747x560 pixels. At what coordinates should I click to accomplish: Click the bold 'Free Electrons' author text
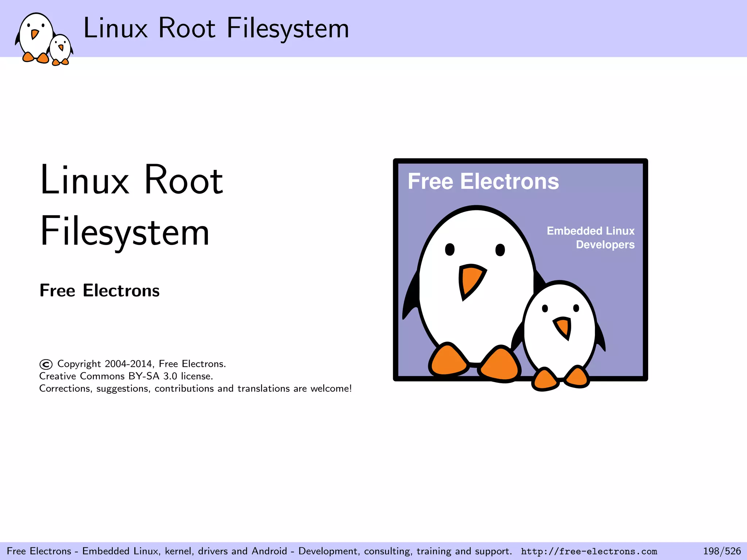(x=100, y=291)
